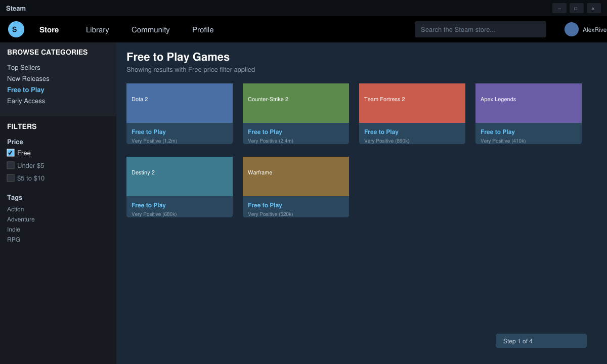Click Very Positive (410k) review text
This screenshot has height=364, width=607.
[503, 141]
